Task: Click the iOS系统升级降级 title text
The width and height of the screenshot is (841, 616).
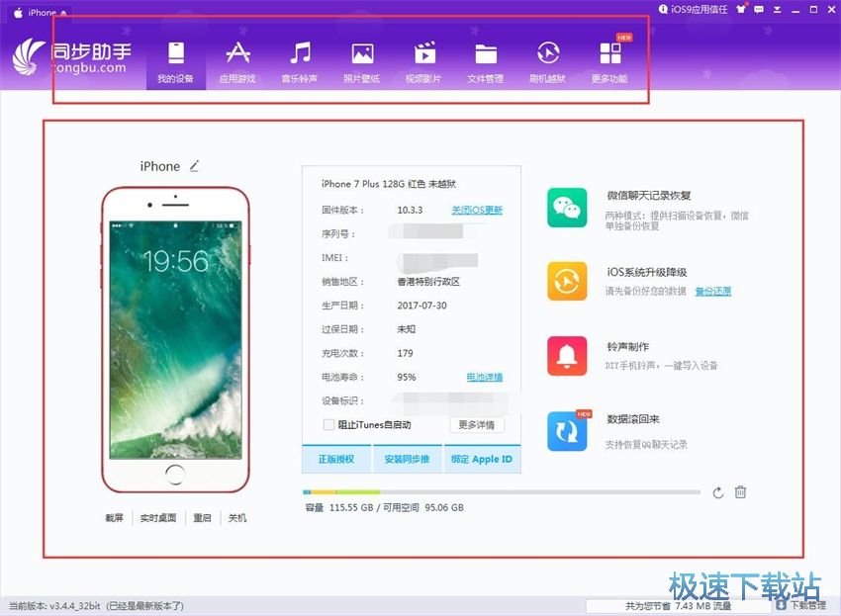Action: coord(647,272)
